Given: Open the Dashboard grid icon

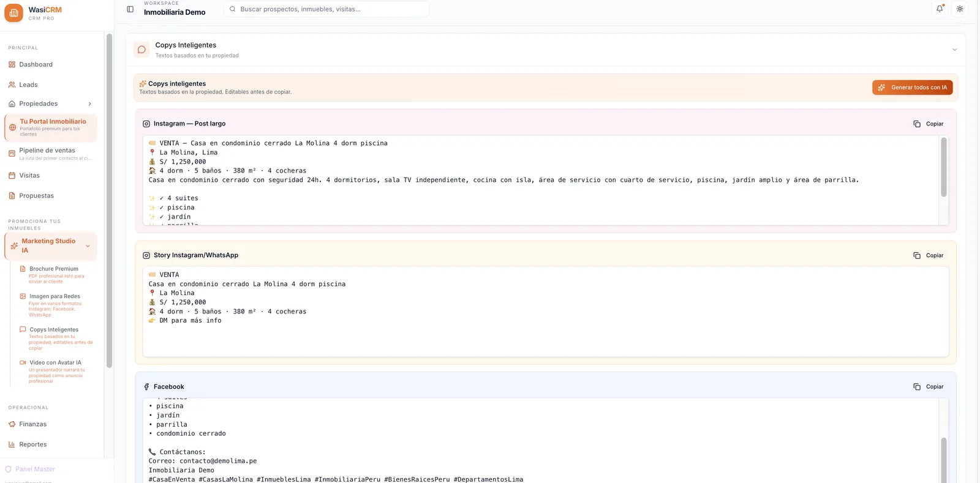Looking at the screenshot, I should click(x=12, y=64).
